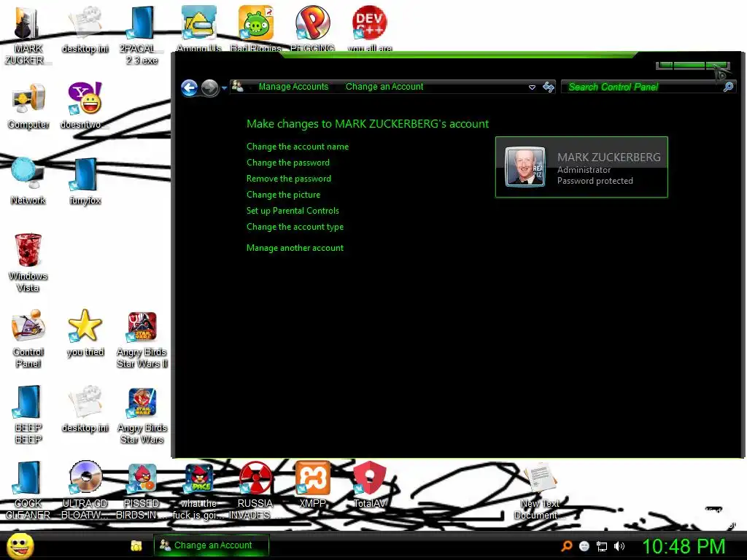This screenshot has width=747, height=560.
Task: Open the Yahoo 'doesntwo' desktop shortcut
Action: tap(85, 106)
